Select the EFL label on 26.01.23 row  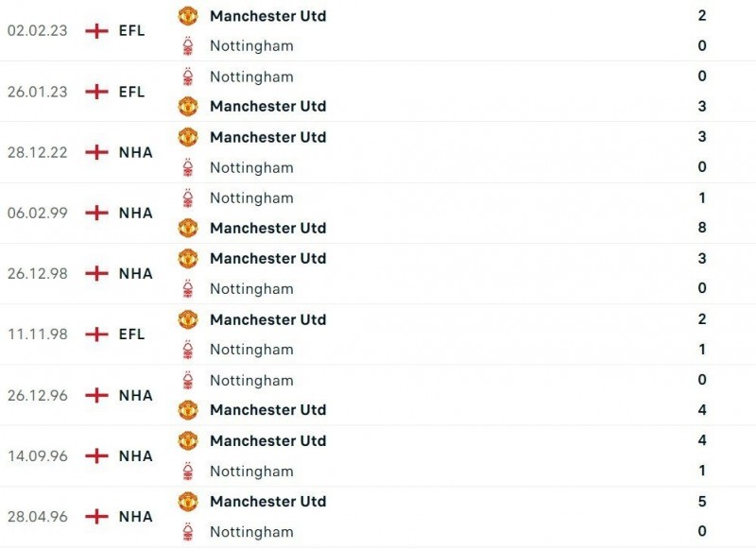pos(132,92)
